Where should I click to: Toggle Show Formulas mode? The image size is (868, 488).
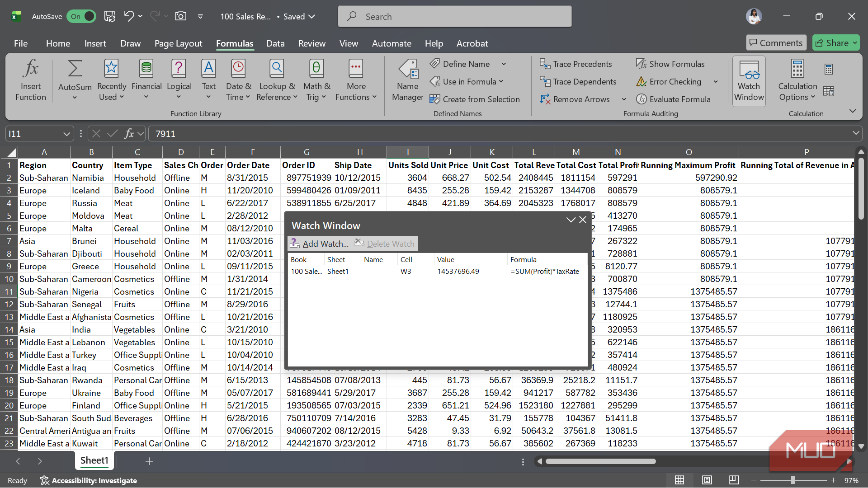click(x=670, y=64)
